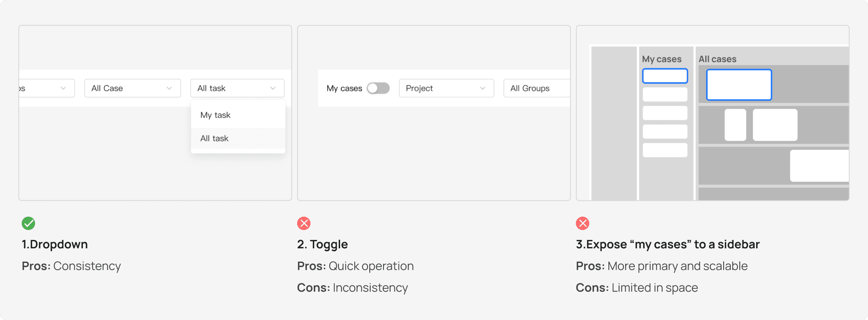
Task: Click chevron of the partially cut-off leftmost dropdown
Action: (63, 88)
